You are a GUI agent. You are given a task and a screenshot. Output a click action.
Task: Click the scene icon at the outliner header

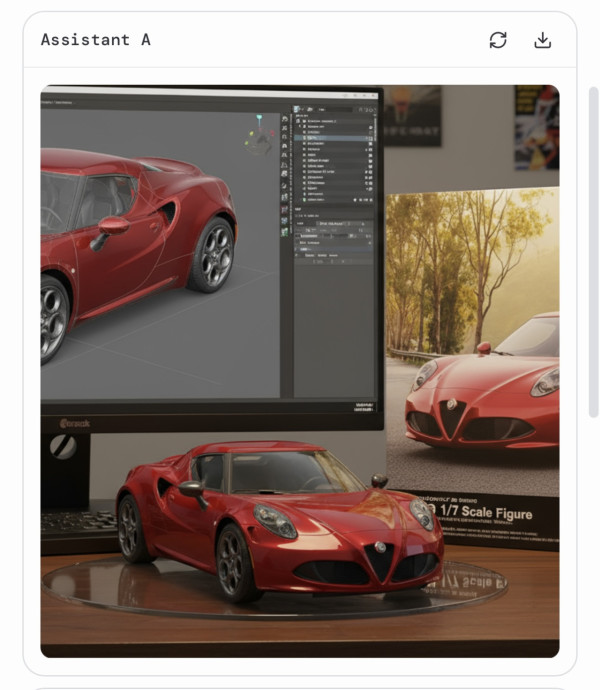pos(297,109)
